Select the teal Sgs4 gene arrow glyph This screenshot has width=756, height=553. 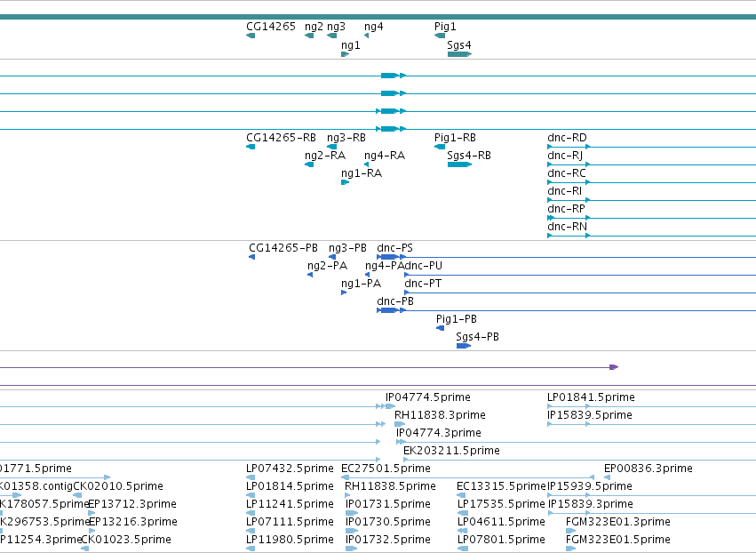(x=459, y=54)
